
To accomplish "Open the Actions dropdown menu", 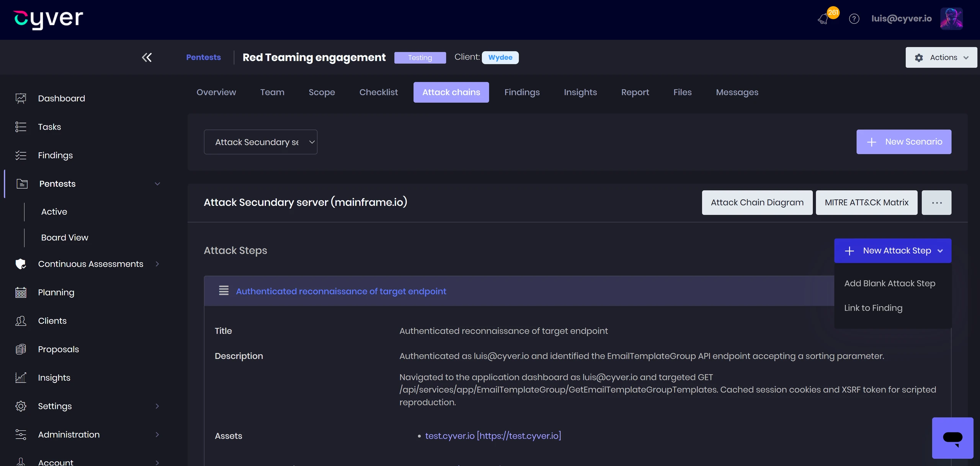I will tap(941, 57).
